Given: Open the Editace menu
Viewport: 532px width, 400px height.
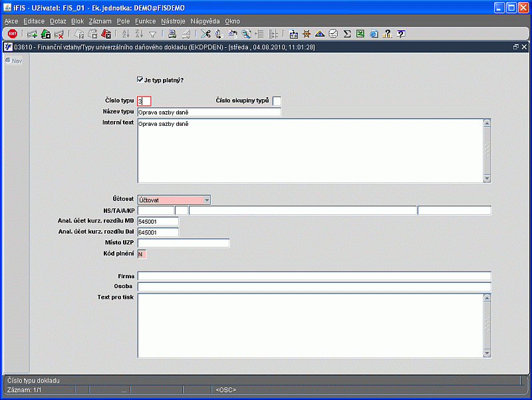Looking at the screenshot, I should [34, 21].
